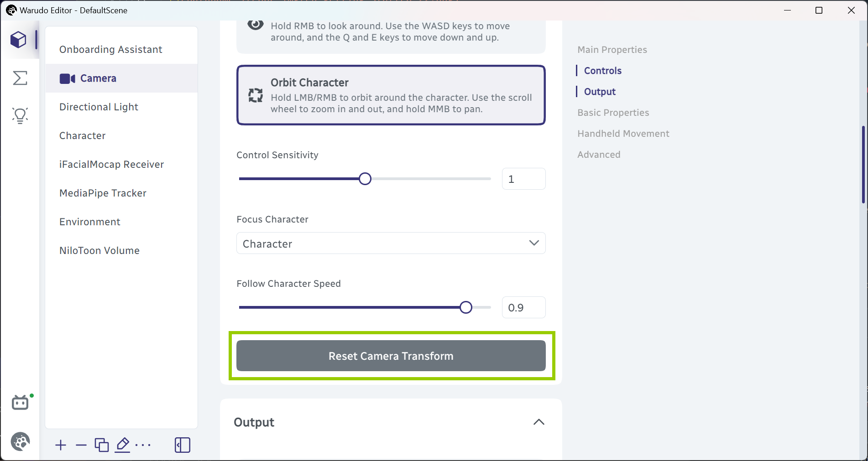The width and height of the screenshot is (868, 461).
Task: Open the Focus Character dropdown
Action: point(391,243)
